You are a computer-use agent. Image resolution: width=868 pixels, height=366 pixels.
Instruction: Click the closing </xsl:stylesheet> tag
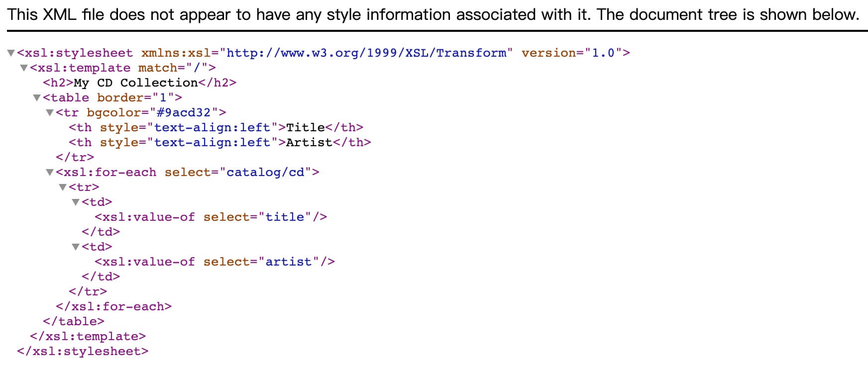[x=83, y=352]
